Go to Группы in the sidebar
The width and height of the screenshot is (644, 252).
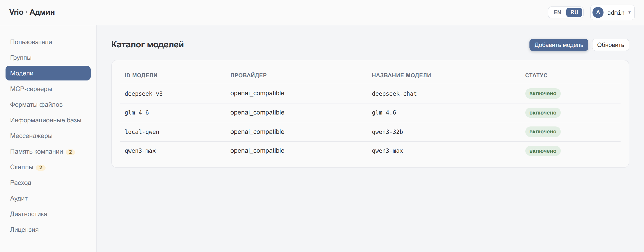[48, 57]
